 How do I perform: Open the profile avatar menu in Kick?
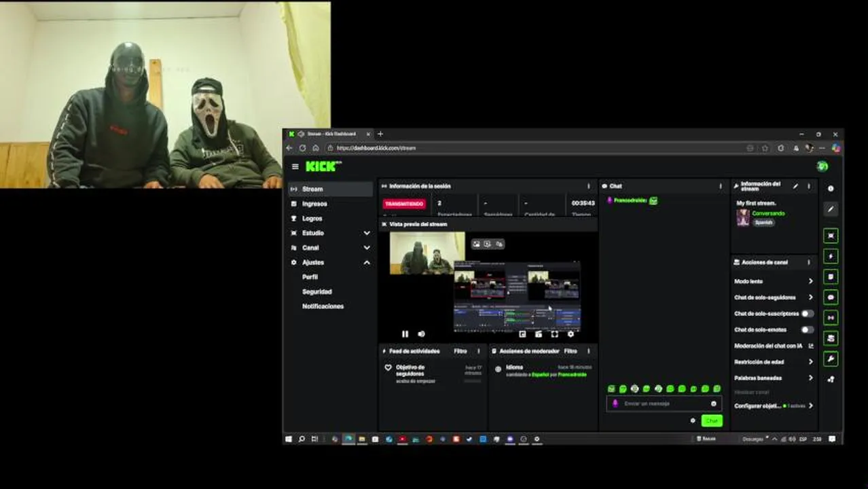click(x=822, y=166)
